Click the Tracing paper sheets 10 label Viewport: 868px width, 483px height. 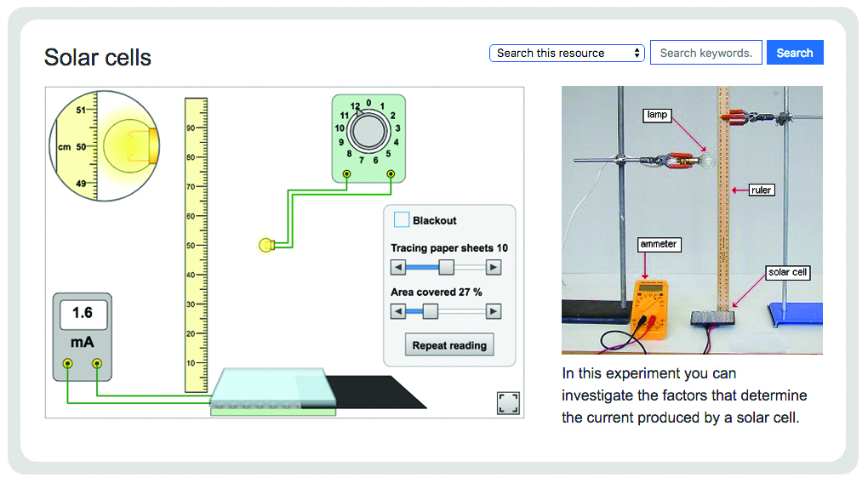point(449,247)
